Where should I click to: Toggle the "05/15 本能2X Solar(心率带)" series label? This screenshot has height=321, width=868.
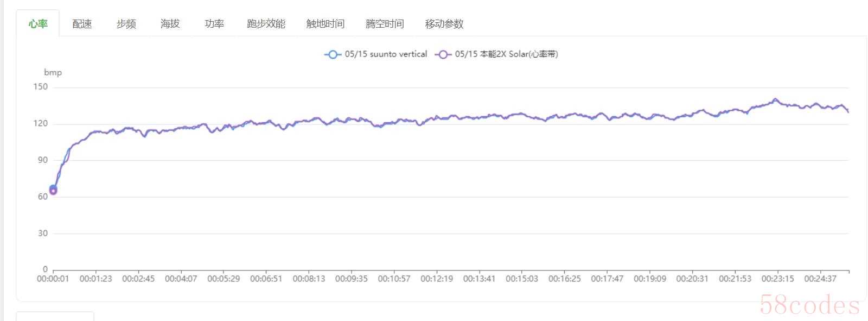tap(506, 54)
